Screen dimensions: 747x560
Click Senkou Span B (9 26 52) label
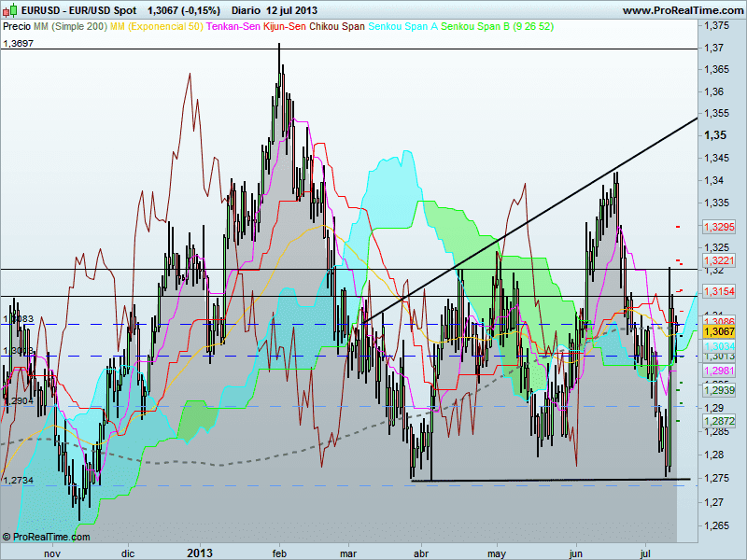coord(498,27)
